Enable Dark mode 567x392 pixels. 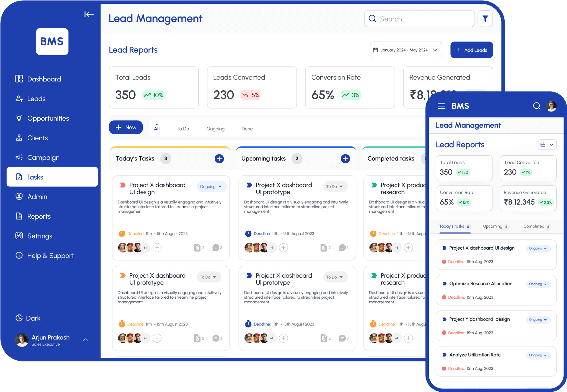tap(28, 318)
